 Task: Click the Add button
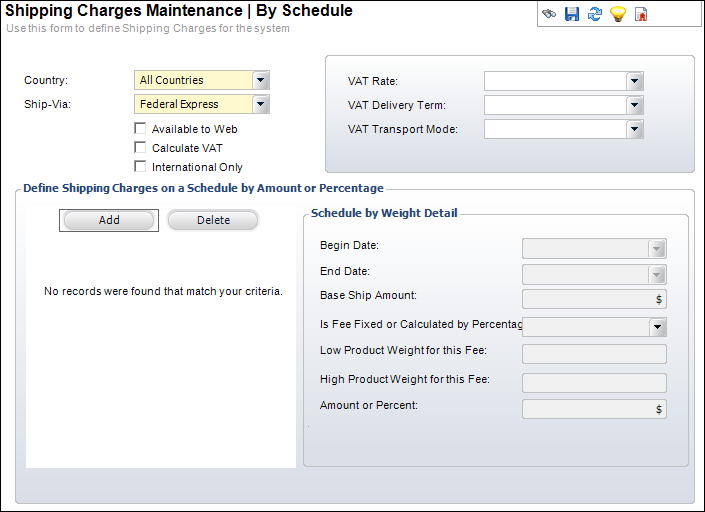click(109, 220)
